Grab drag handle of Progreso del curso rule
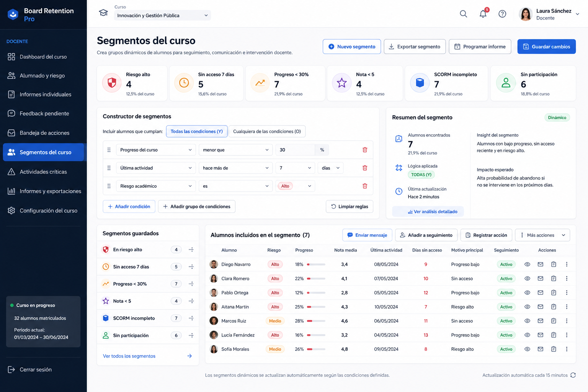This screenshot has width=588, height=392. [109, 150]
